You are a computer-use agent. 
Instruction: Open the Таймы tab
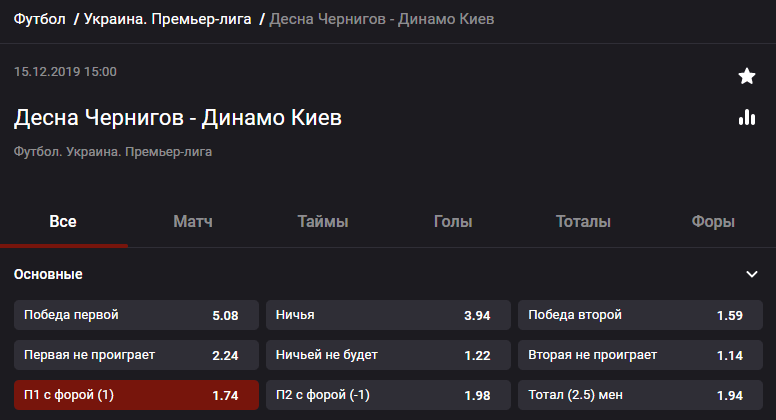(323, 221)
